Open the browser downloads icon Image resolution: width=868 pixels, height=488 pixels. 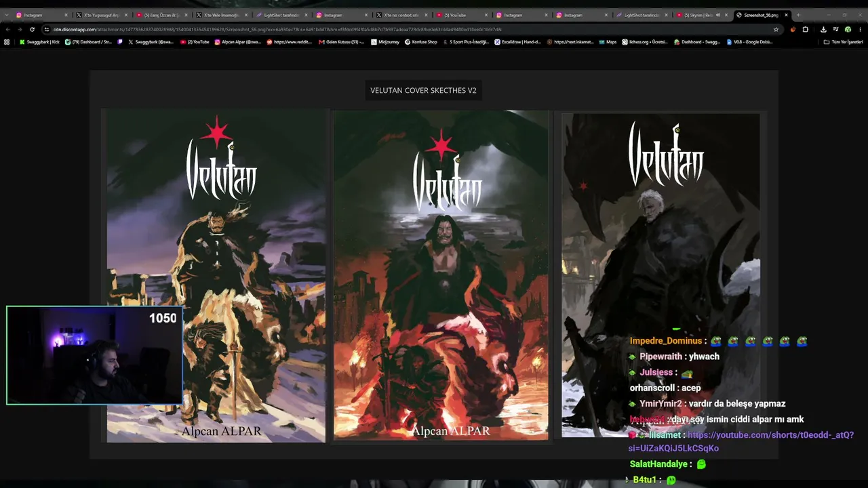[823, 29]
